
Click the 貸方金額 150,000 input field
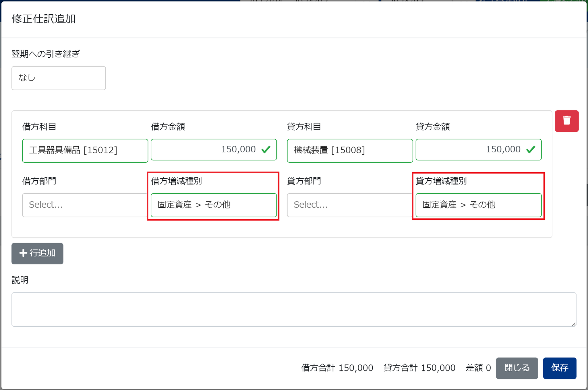(x=471, y=149)
